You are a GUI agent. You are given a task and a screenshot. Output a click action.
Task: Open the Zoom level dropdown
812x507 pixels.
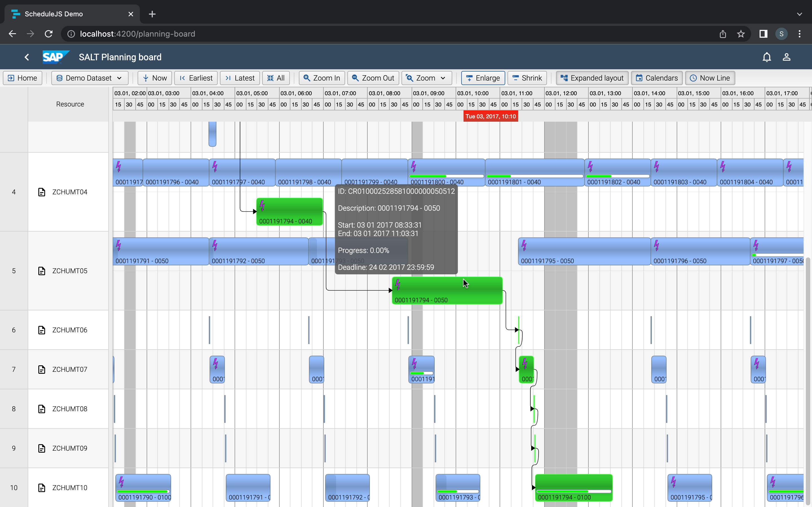(426, 78)
